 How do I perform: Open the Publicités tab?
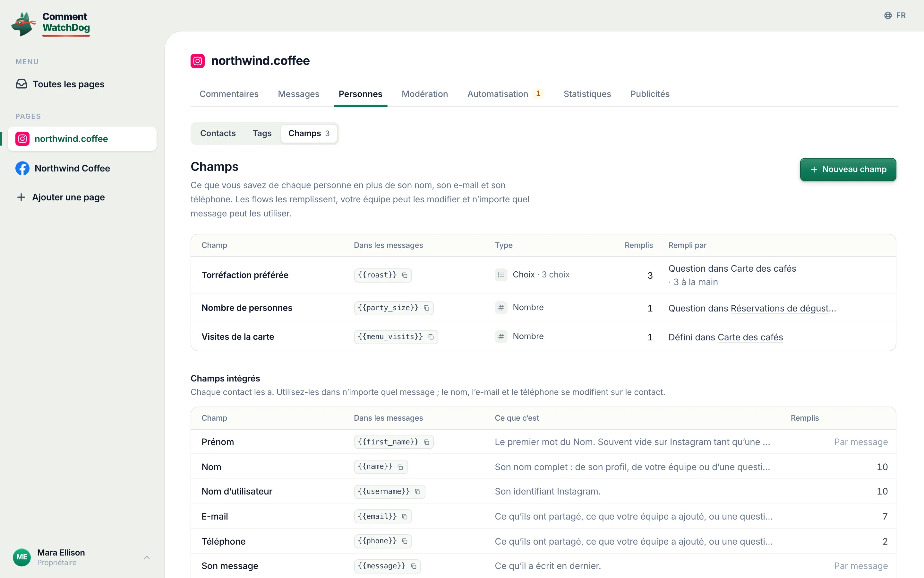(x=650, y=94)
